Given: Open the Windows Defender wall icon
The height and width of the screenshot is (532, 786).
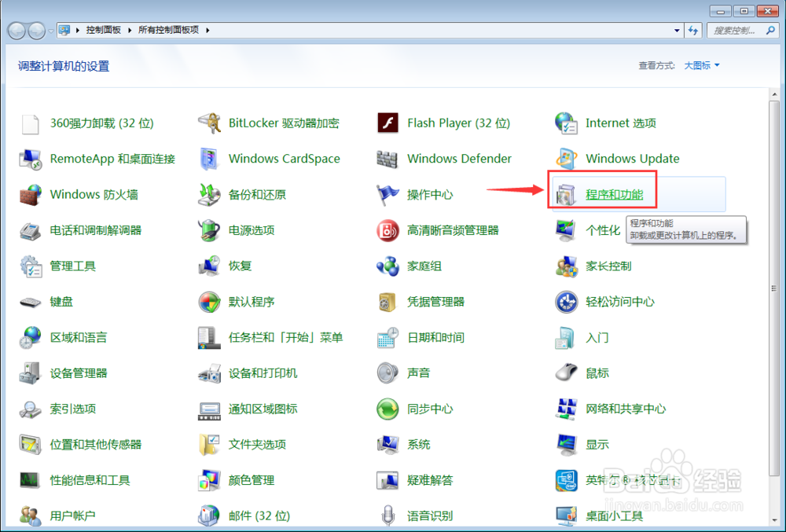Looking at the screenshot, I should 387,160.
